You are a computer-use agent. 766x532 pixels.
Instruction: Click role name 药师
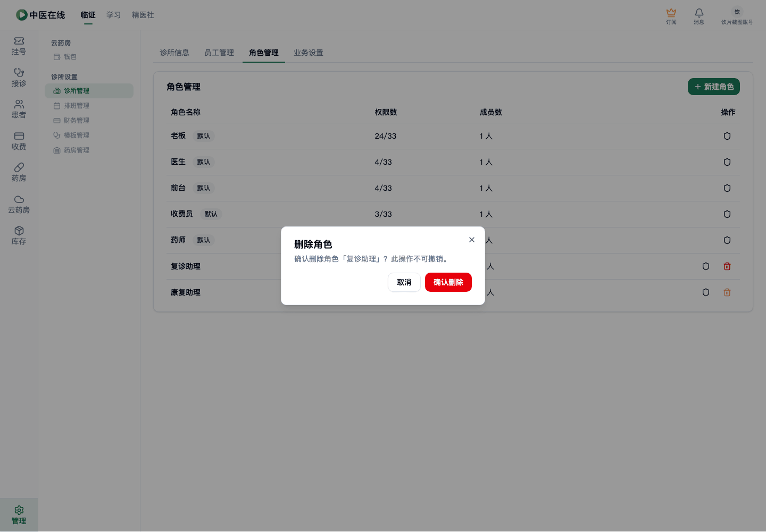pos(178,240)
